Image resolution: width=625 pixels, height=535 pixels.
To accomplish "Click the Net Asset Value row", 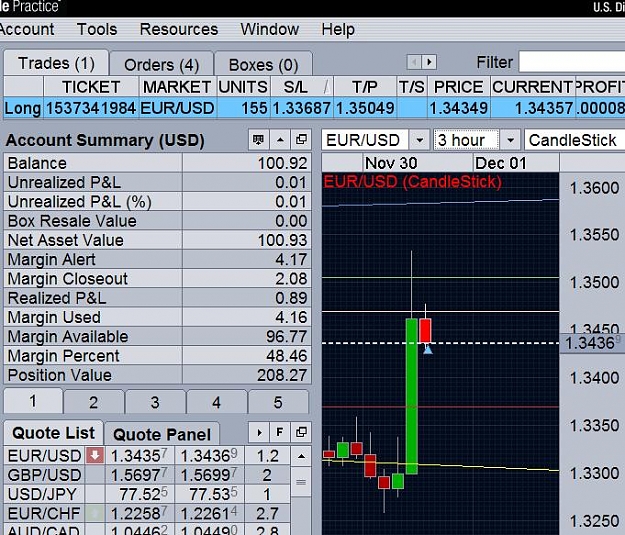I will (157, 240).
